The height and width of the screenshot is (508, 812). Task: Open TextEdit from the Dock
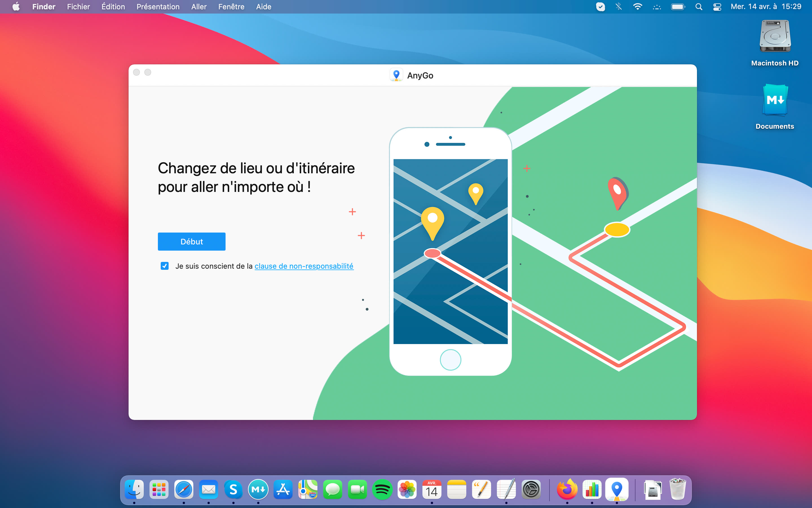[506, 490]
